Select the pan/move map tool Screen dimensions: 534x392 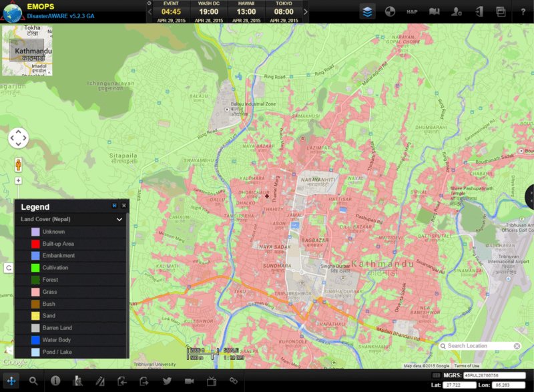(x=11, y=381)
